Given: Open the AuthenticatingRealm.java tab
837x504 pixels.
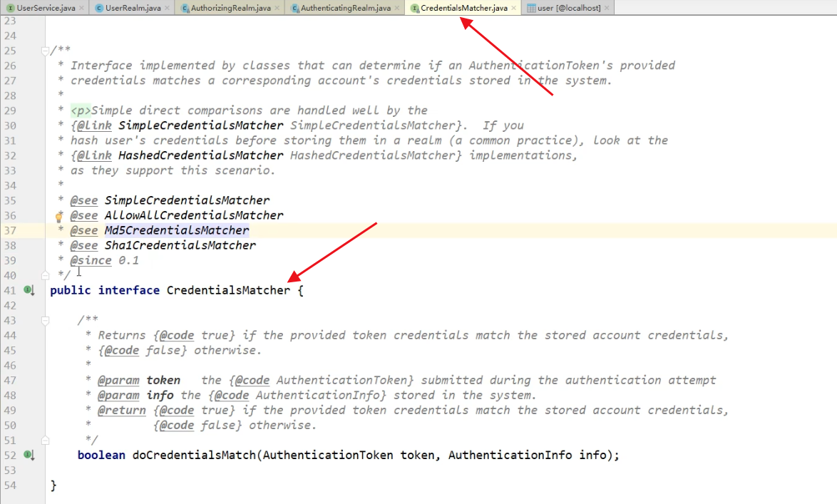Looking at the screenshot, I should click(x=345, y=8).
